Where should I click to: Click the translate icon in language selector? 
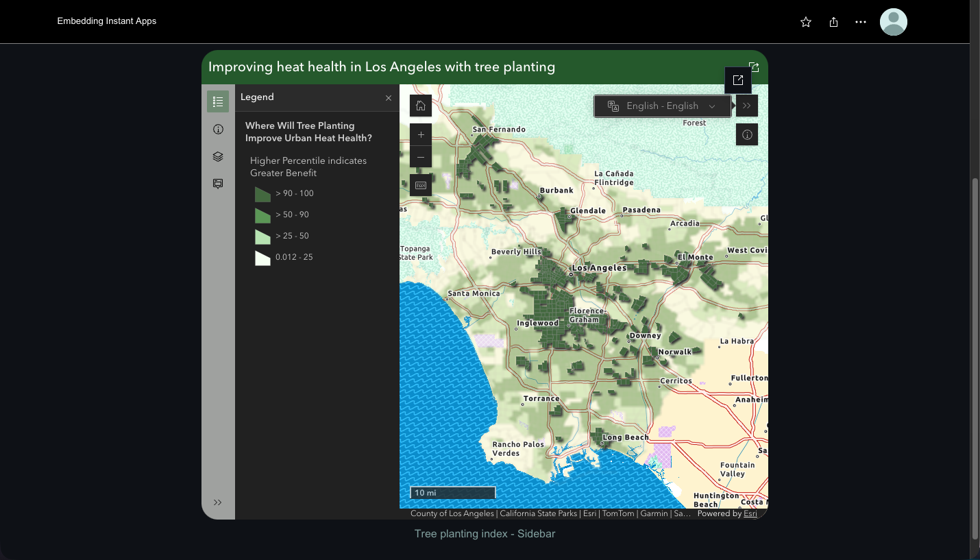point(613,106)
